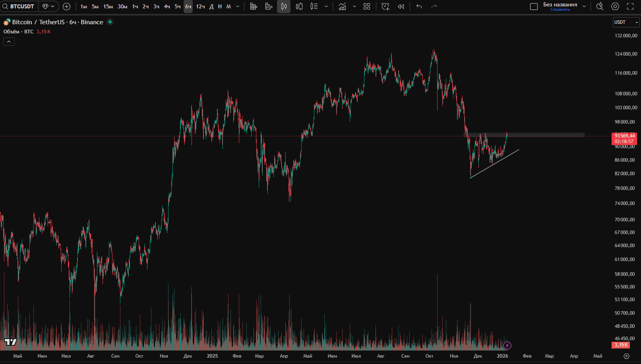Open quick search with the lightning magnifier icon

600,6
